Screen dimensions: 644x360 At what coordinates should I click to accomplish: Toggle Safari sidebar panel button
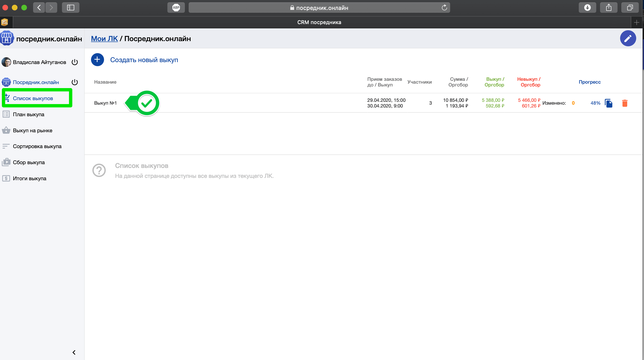[70, 8]
